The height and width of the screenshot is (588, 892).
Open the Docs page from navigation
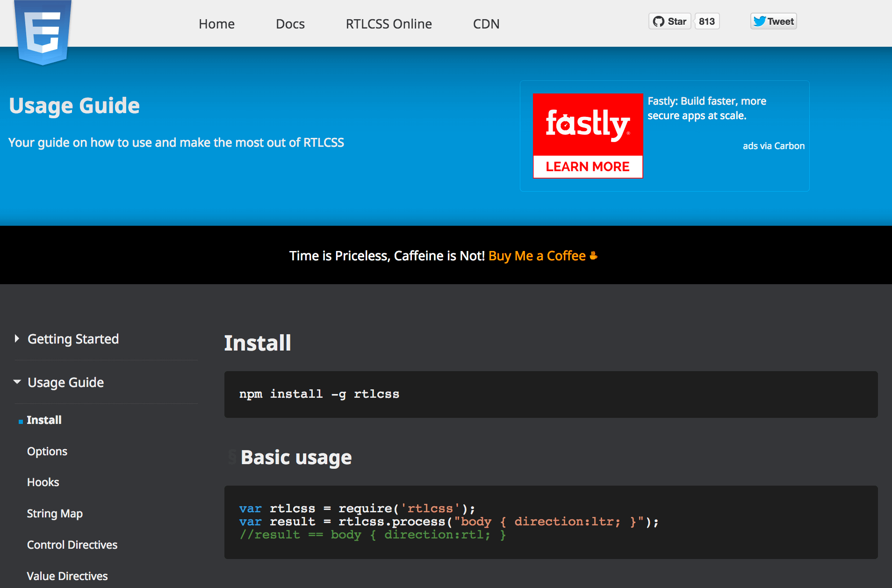(290, 23)
